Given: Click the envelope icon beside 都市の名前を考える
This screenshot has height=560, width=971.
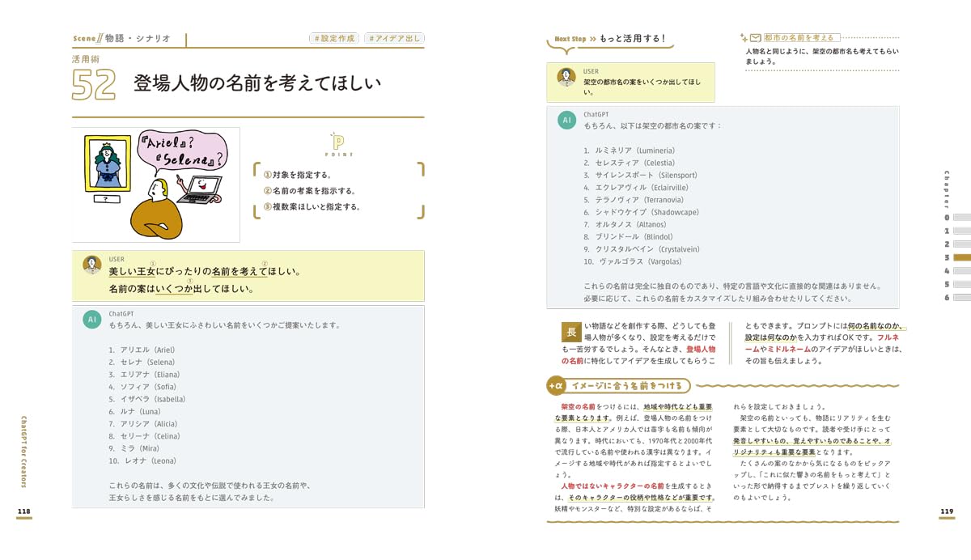Looking at the screenshot, I should (x=755, y=37).
